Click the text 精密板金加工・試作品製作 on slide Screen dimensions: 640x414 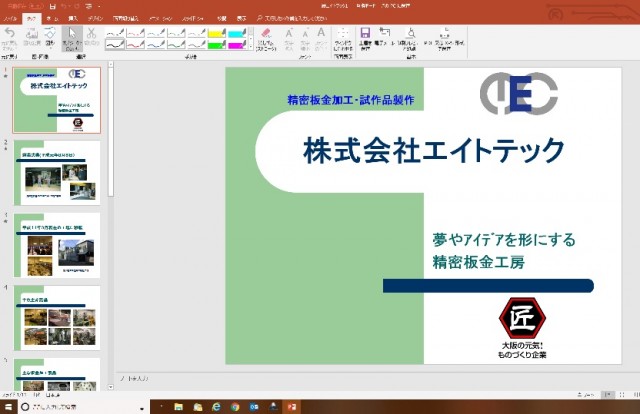(x=351, y=100)
